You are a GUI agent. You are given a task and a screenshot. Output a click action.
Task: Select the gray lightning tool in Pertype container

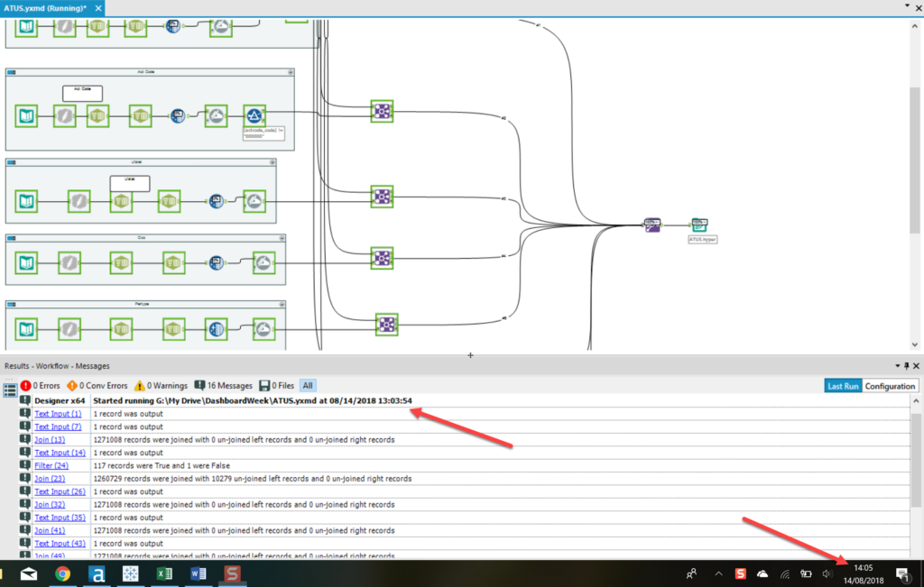69,330
